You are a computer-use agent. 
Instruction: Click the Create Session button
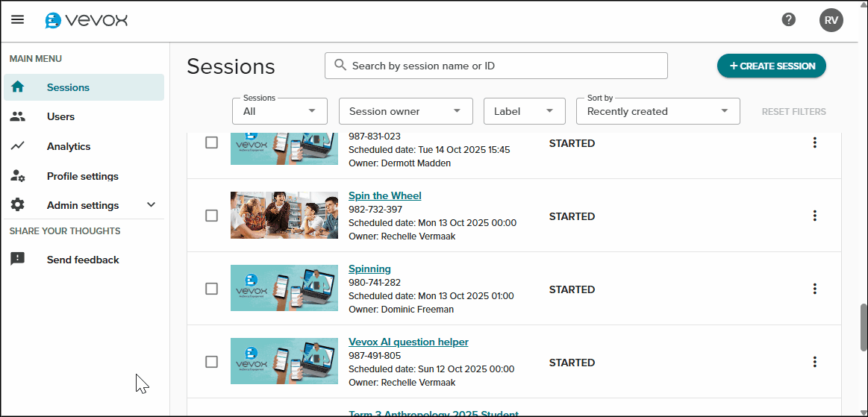[771, 66]
